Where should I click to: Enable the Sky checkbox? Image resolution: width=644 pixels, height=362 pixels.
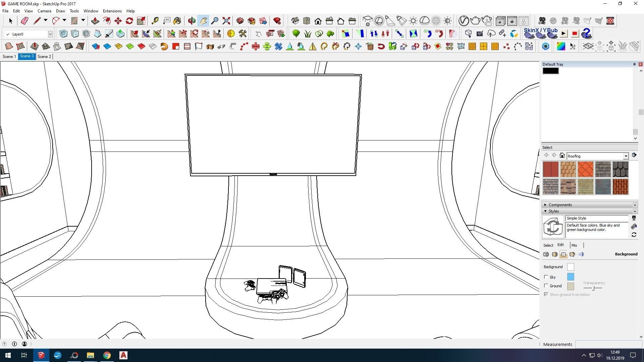click(546, 277)
